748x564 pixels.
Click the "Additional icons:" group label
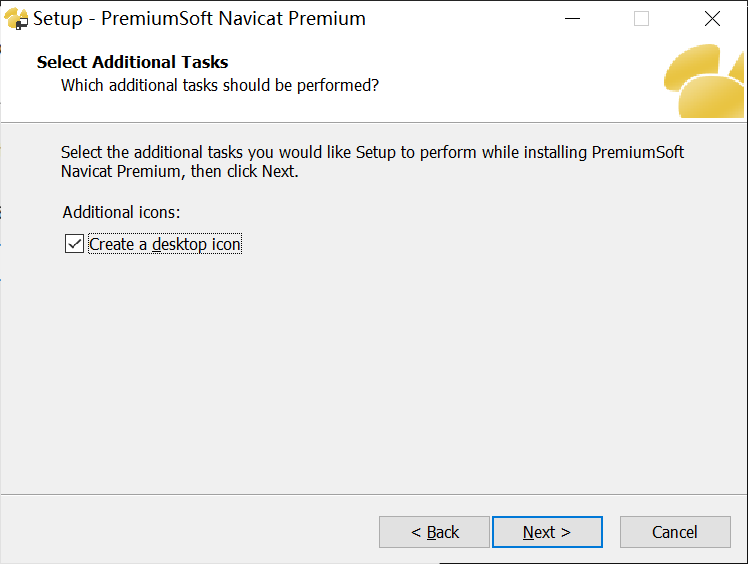(x=121, y=212)
